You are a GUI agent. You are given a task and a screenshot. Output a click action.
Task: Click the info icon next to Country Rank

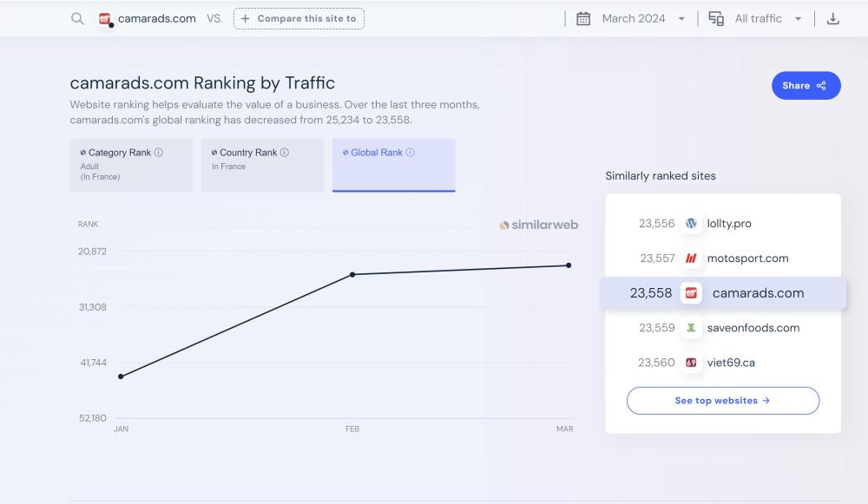pos(285,153)
